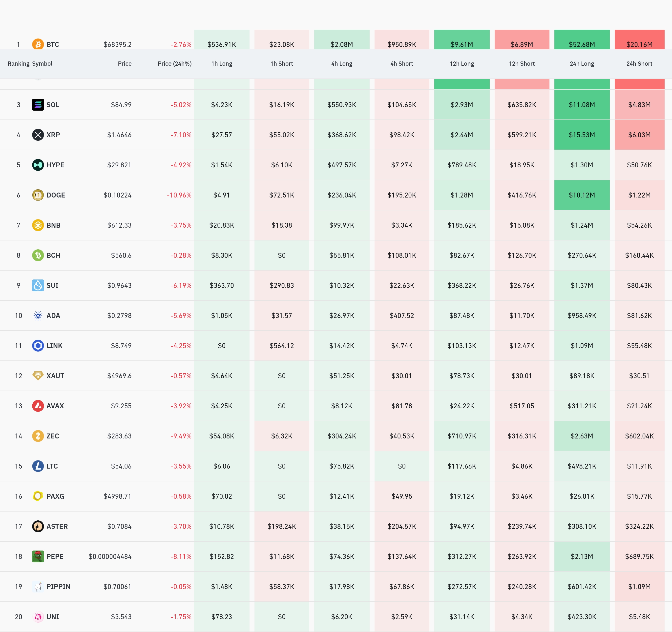The height and width of the screenshot is (632, 672).
Task: Click the Litecoin LTC icon
Action: tap(38, 466)
